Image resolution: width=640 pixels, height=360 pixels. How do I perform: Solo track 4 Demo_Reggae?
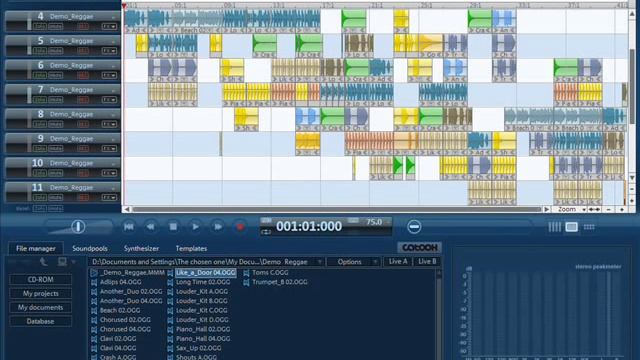pos(40,27)
